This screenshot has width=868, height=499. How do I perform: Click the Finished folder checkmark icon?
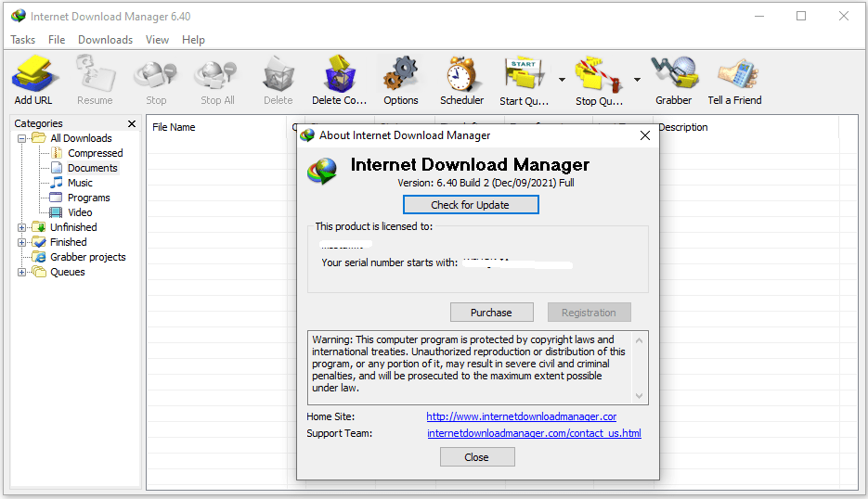click(x=39, y=242)
